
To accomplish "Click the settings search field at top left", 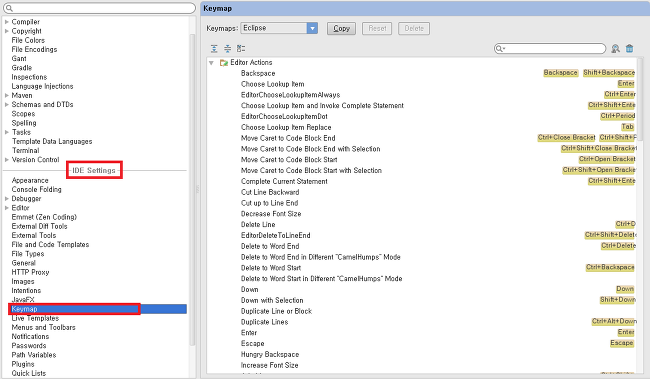I will [x=99, y=8].
